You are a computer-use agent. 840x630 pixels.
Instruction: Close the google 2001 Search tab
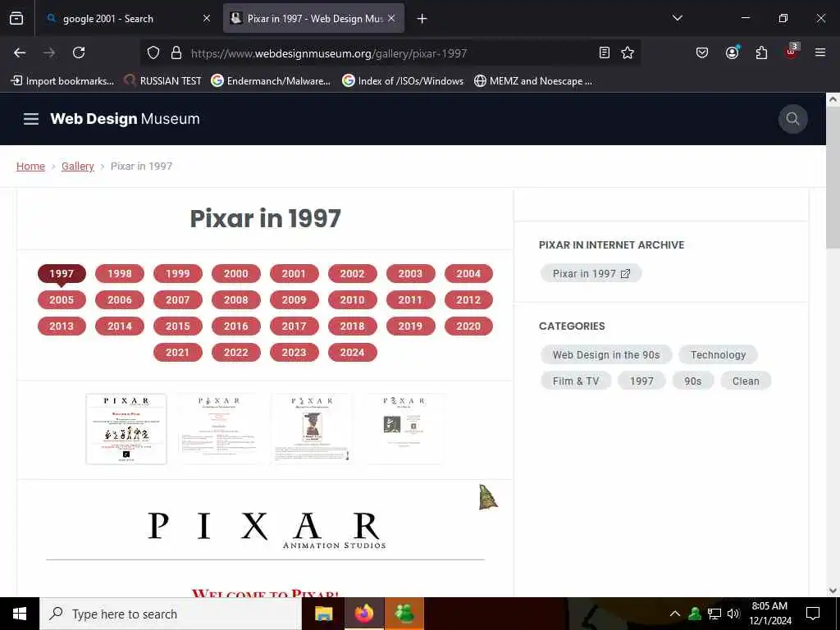(207, 18)
